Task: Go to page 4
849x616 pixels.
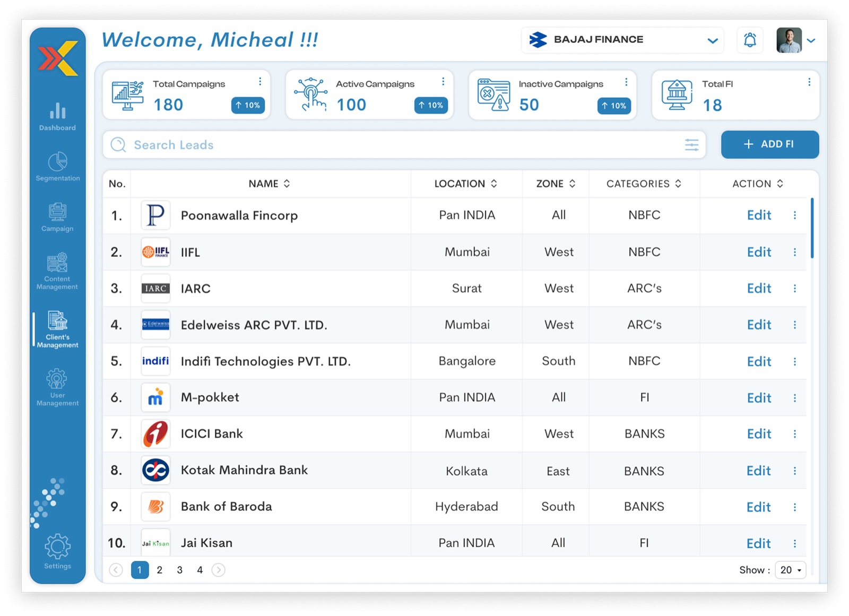Action: tap(200, 570)
